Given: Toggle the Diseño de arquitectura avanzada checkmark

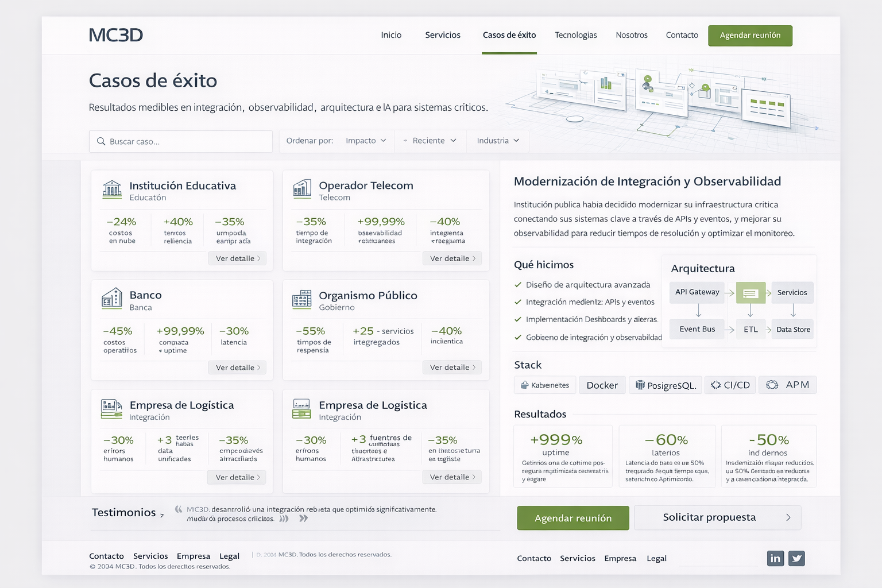Looking at the screenshot, I should point(518,285).
